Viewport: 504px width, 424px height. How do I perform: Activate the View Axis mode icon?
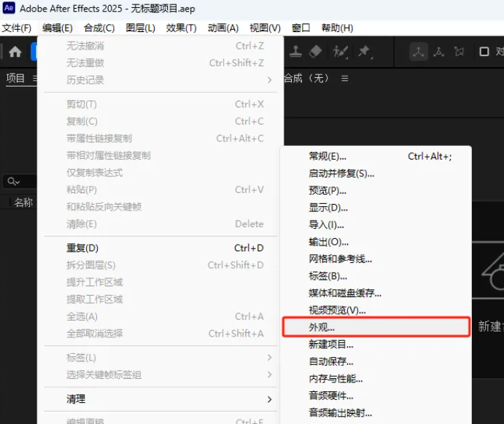pyautogui.click(x=459, y=52)
